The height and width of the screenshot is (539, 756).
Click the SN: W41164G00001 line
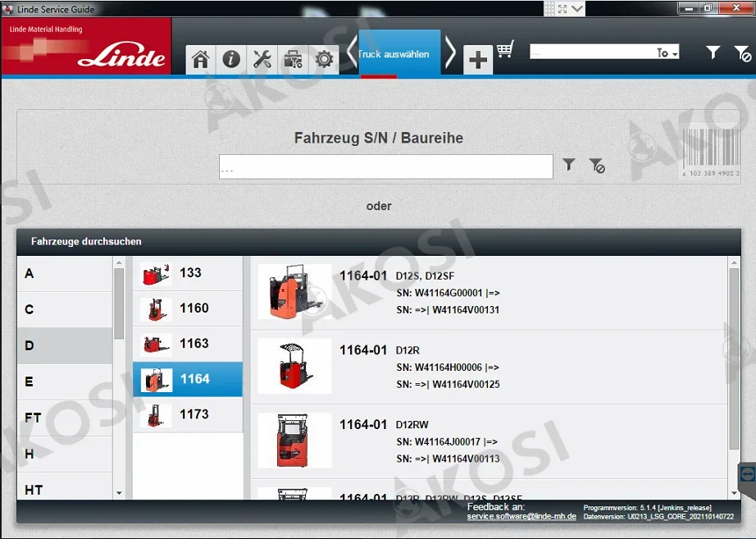click(448, 293)
